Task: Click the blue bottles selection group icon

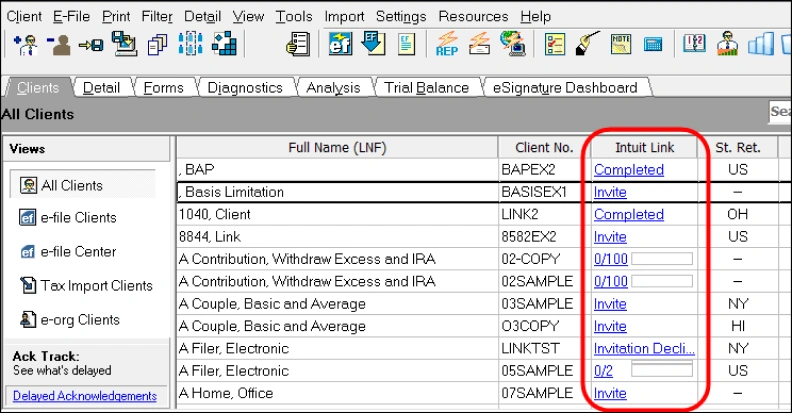Action: (190, 43)
